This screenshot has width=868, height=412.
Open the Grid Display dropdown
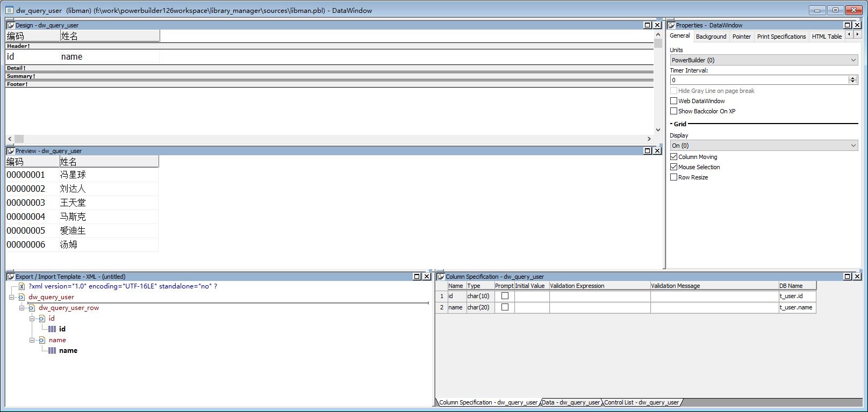click(853, 146)
